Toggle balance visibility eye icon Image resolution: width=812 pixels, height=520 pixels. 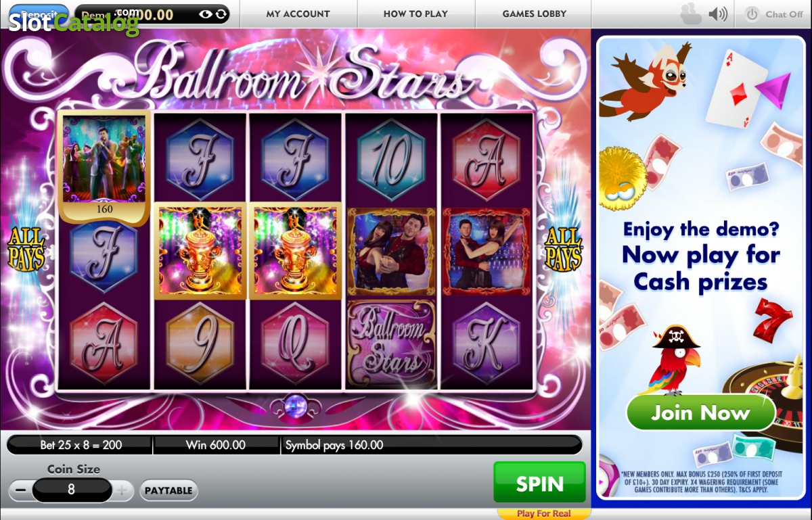(x=205, y=14)
